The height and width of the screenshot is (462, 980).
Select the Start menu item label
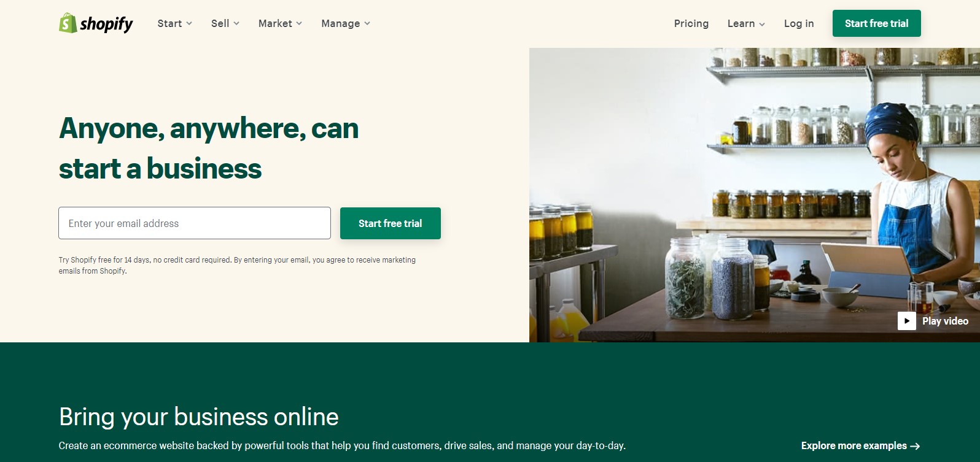169,23
